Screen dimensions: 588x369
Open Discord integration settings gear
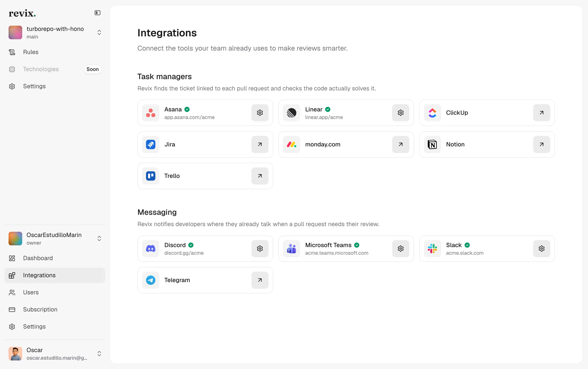[260, 249]
